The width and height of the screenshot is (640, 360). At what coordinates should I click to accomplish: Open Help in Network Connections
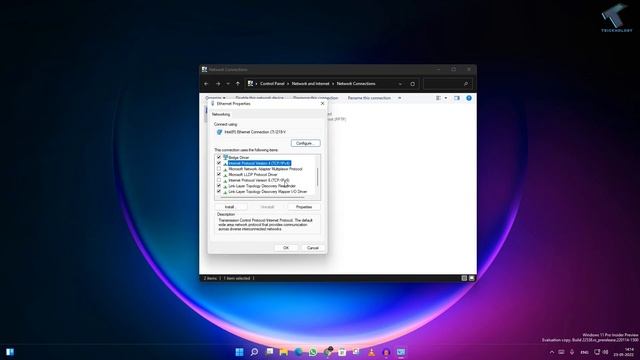(x=469, y=98)
